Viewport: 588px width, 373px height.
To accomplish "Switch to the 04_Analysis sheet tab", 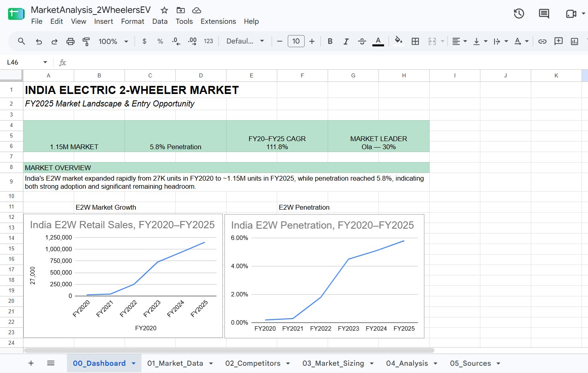I will pyautogui.click(x=411, y=363).
